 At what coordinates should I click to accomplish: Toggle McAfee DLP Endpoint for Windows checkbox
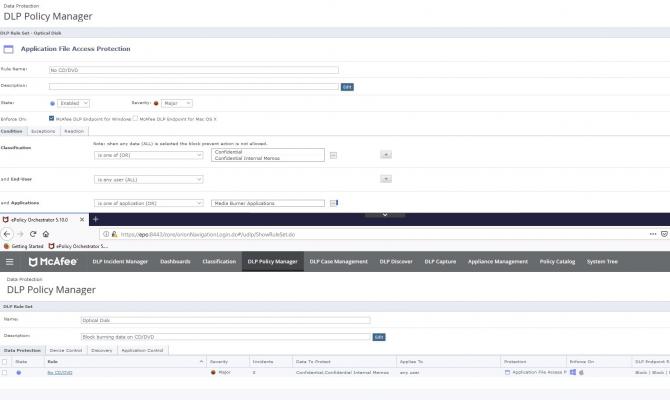point(51,118)
